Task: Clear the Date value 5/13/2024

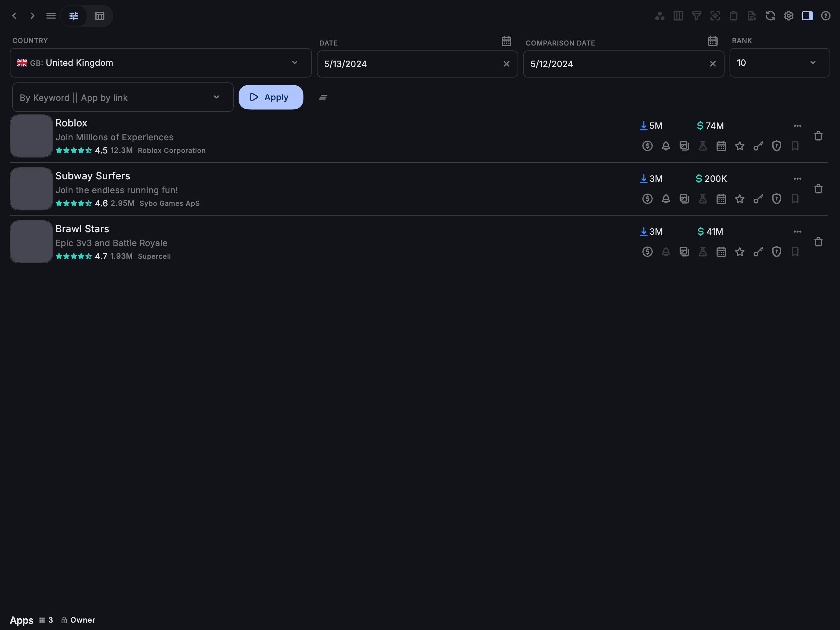Action: (507, 64)
